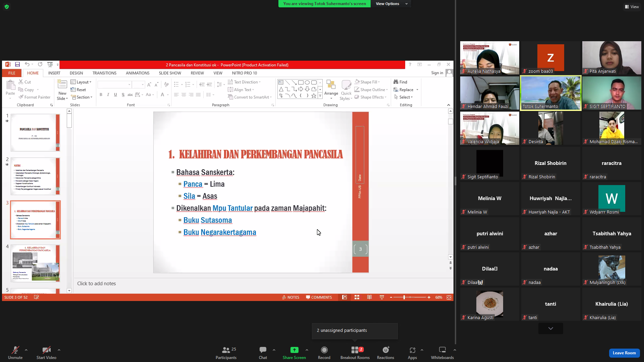This screenshot has height=362, width=644.
Task: Clear all formatting on selected text
Action: (166, 84)
